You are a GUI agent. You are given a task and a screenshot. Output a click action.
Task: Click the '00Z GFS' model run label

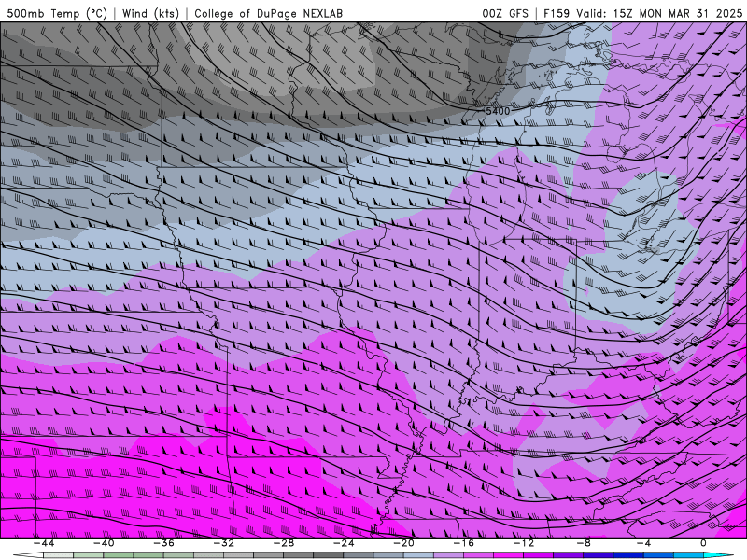click(x=505, y=13)
